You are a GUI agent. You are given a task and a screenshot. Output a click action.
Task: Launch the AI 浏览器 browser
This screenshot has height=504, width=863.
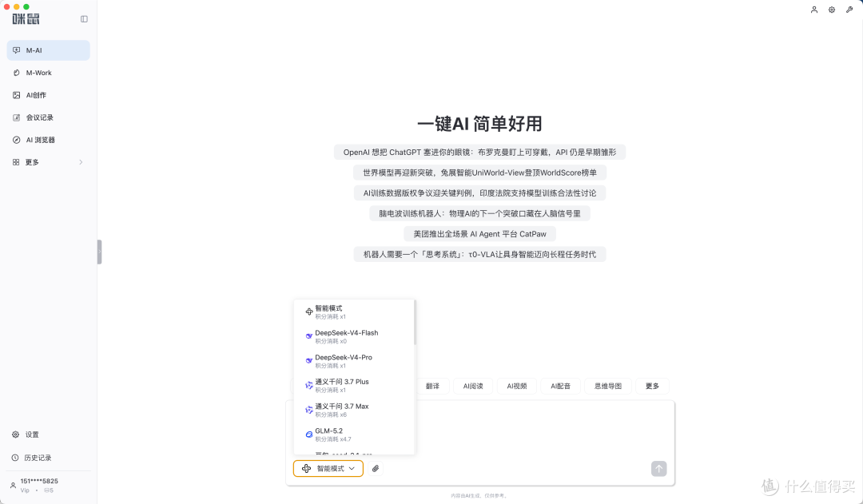49,140
